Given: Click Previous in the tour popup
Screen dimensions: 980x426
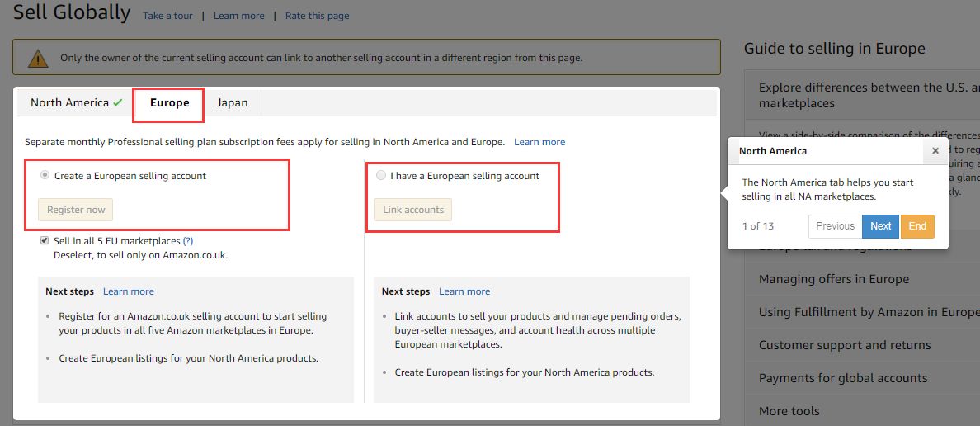Looking at the screenshot, I should pyautogui.click(x=835, y=226).
